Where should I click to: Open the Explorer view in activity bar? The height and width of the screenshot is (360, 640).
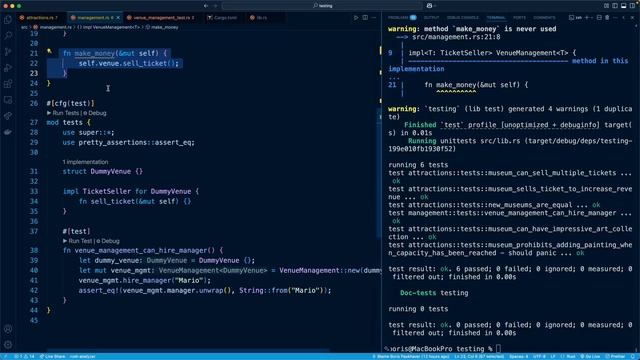(x=8, y=20)
